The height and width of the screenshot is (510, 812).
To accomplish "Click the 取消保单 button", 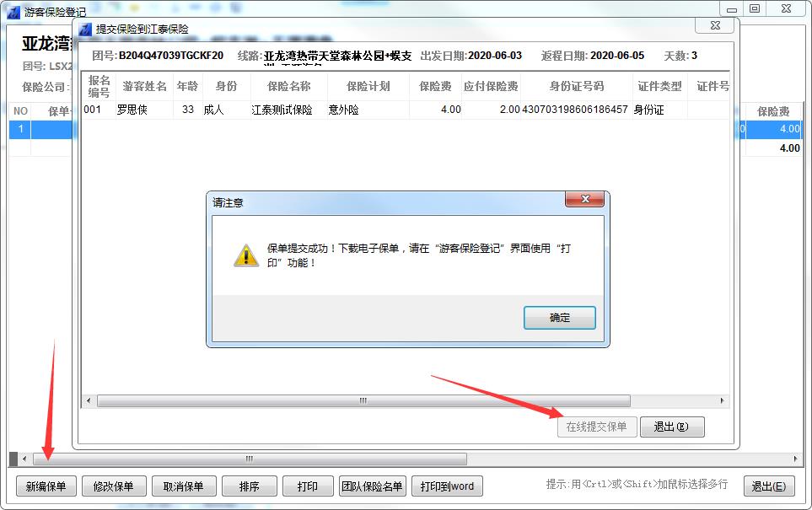I will tap(183, 486).
